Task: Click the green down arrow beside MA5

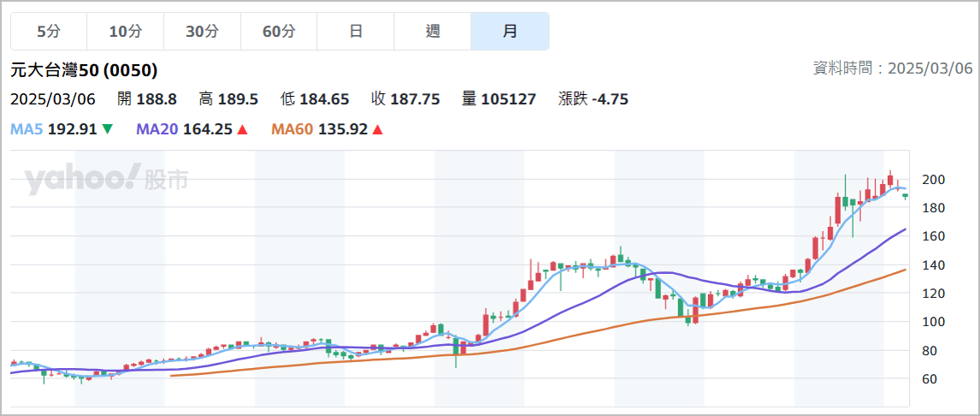Action: (107, 129)
